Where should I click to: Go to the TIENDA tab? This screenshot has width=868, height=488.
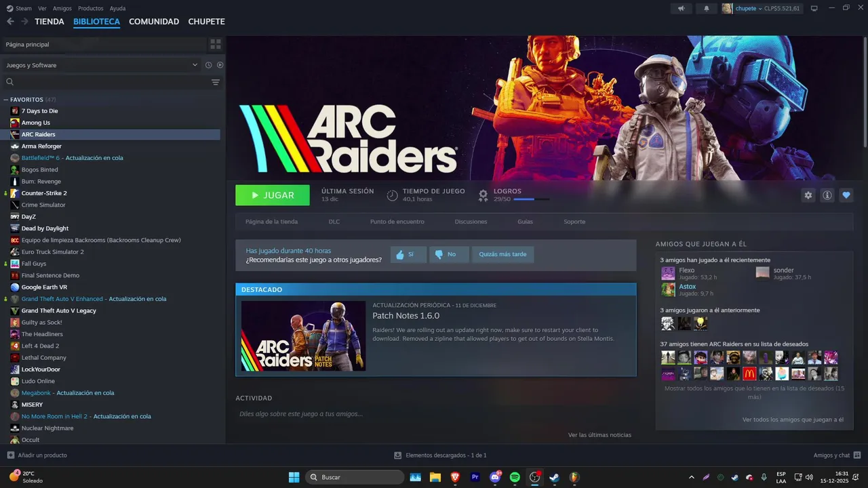pyautogui.click(x=50, y=22)
